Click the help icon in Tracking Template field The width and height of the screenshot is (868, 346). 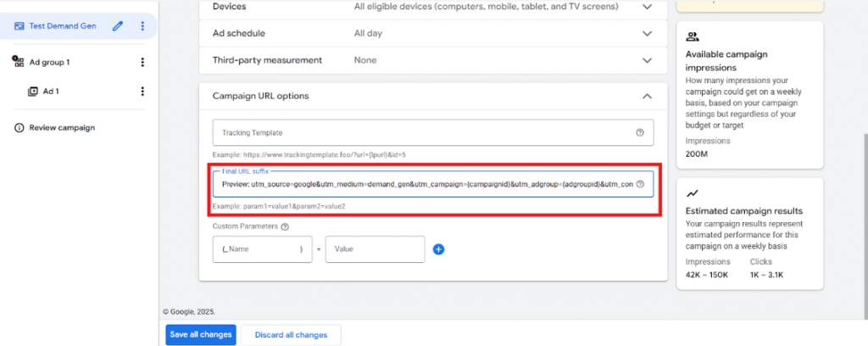pyautogui.click(x=639, y=133)
